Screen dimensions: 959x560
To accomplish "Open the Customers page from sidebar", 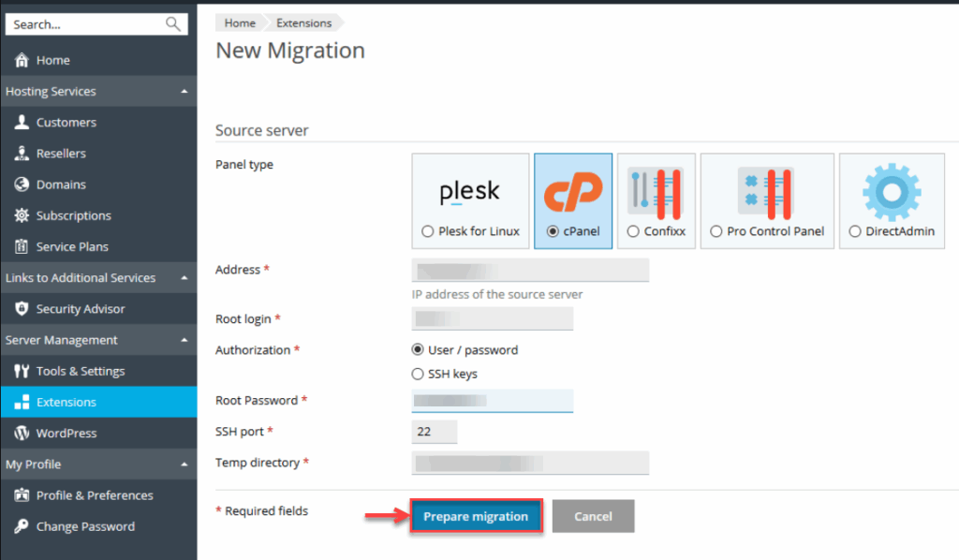I will (66, 122).
